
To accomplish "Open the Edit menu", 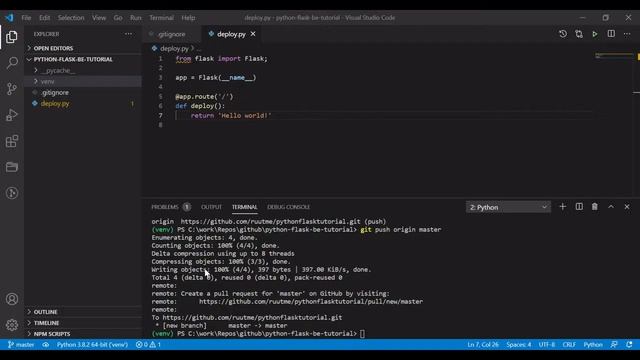I will tap(44, 18).
